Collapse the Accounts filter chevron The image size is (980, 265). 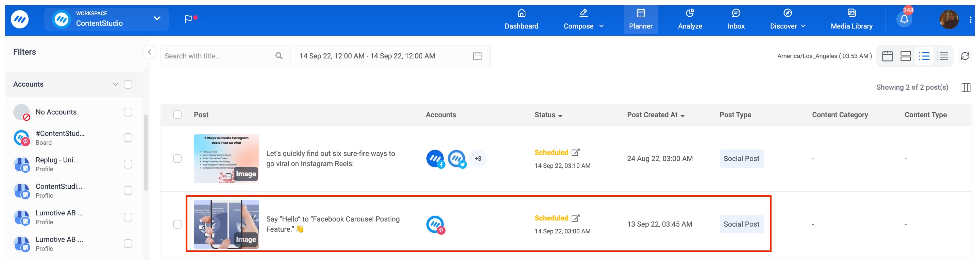pos(115,84)
